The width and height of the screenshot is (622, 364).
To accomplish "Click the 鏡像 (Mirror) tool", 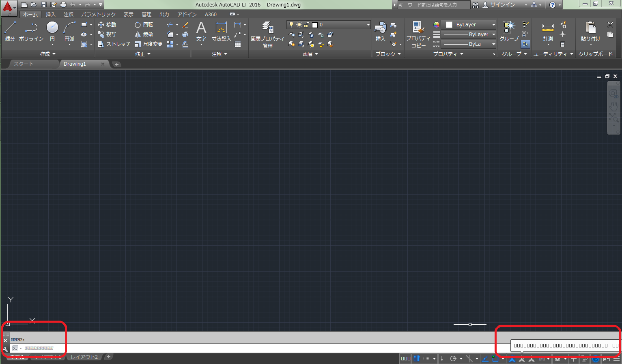I will (x=144, y=34).
